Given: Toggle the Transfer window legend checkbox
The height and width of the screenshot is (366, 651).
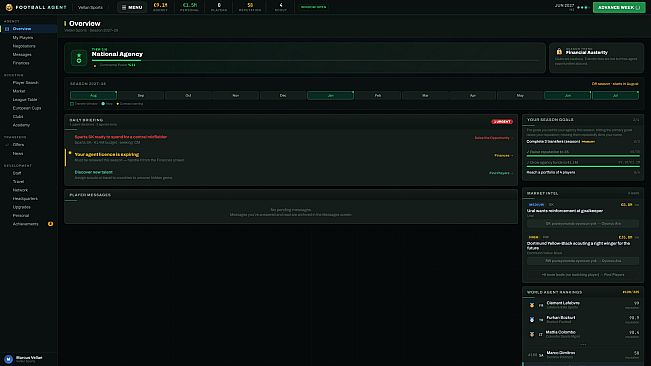Looking at the screenshot, I should pos(72,104).
